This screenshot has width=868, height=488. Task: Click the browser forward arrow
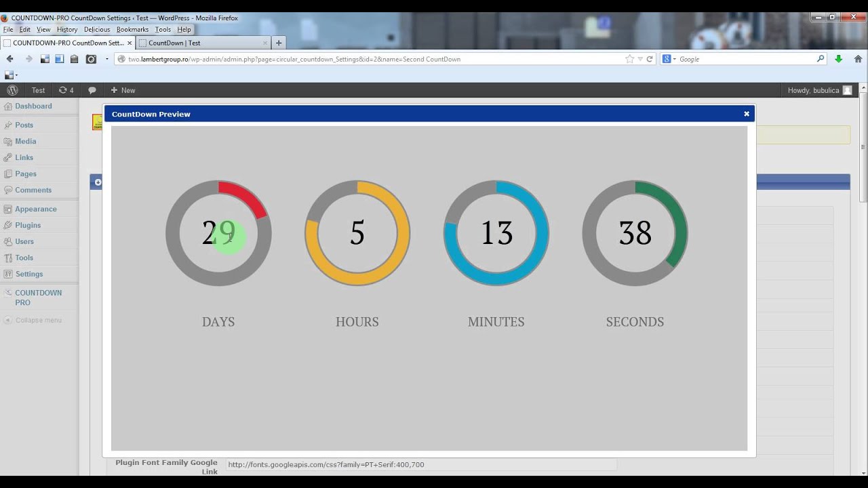click(x=28, y=59)
